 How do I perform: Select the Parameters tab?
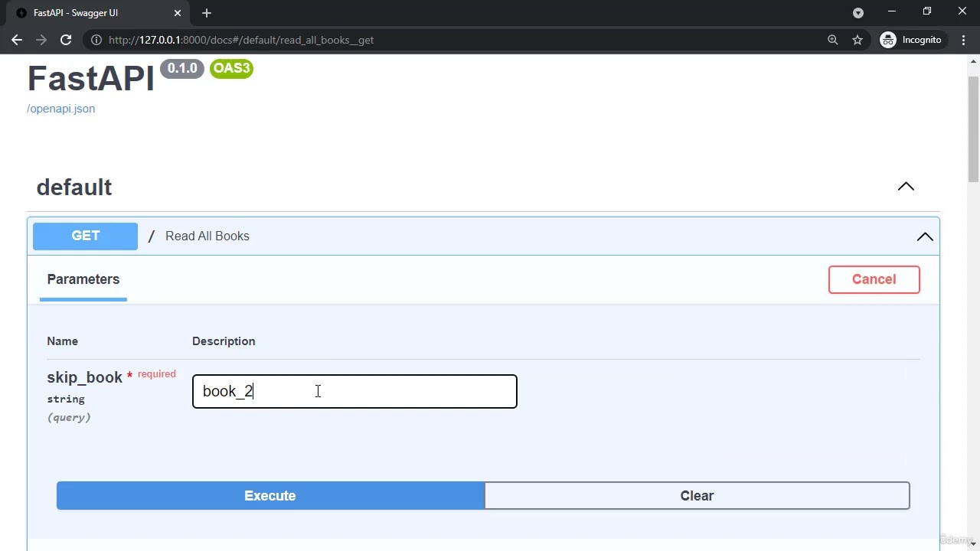(x=83, y=279)
